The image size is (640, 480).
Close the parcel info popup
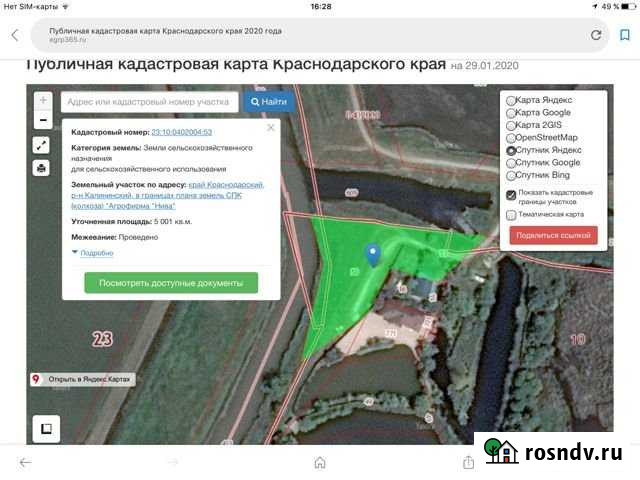coord(270,128)
